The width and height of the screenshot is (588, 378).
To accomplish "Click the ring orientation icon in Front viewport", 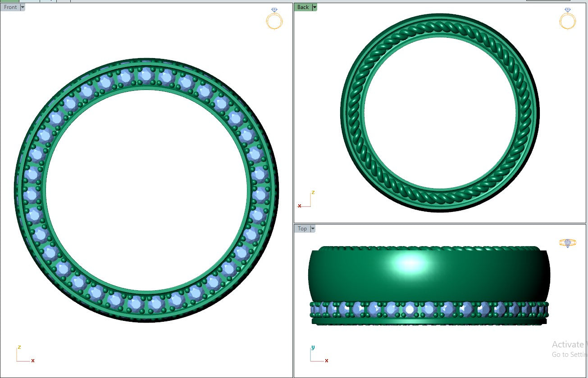I will (274, 19).
